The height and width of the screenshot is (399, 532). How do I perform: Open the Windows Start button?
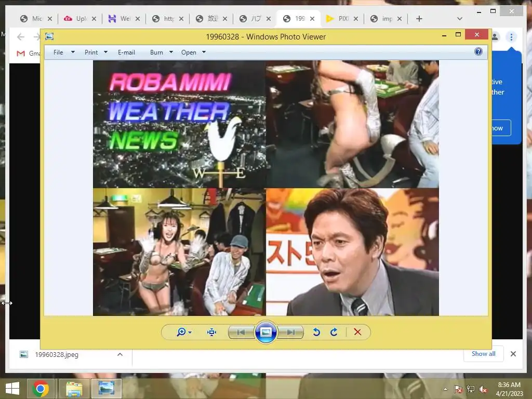(x=12, y=389)
